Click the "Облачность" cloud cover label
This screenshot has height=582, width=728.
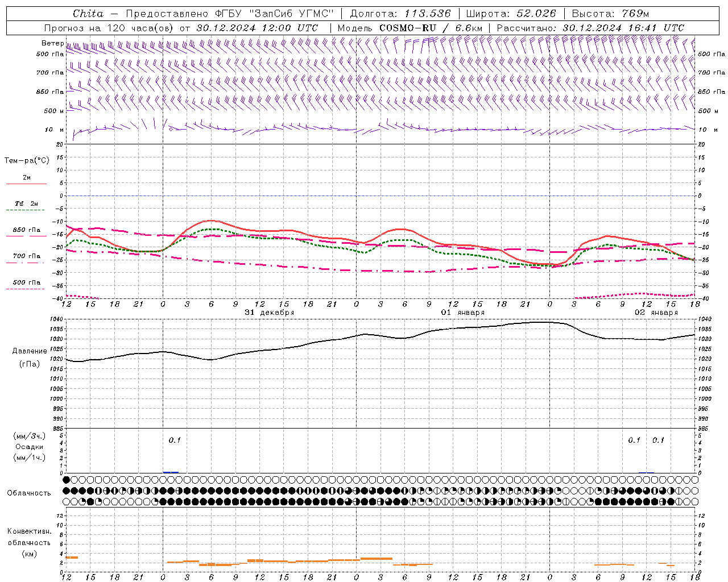click(x=29, y=493)
